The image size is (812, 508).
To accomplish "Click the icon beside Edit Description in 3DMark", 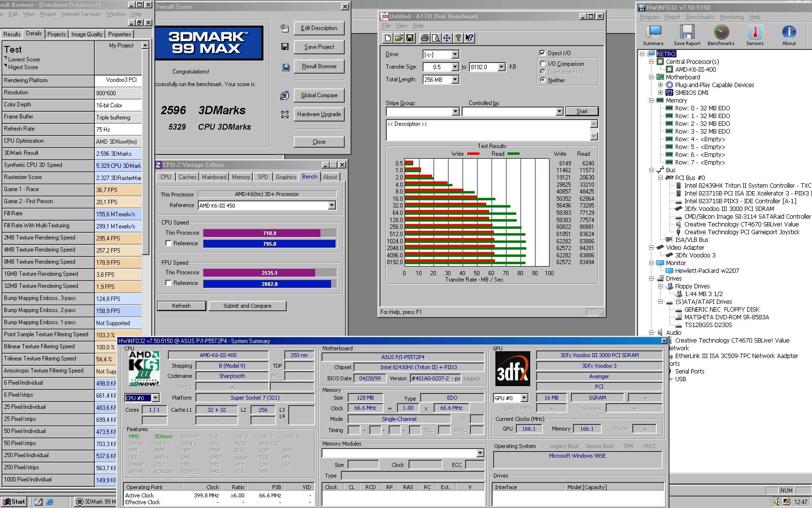I will [x=285, y=28].
